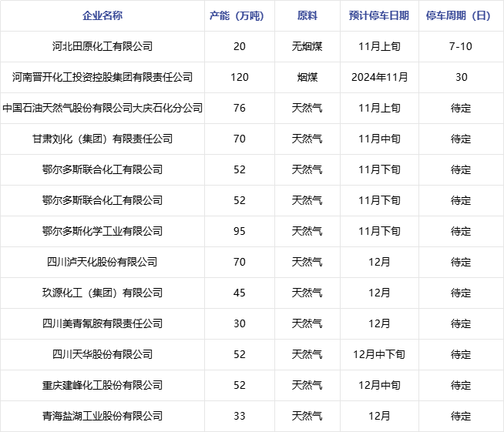Click 待定 in the 青海盐湖工业 row
Image resolution: width=504 pixels, height=432 pixels.
tap(461, 417)
